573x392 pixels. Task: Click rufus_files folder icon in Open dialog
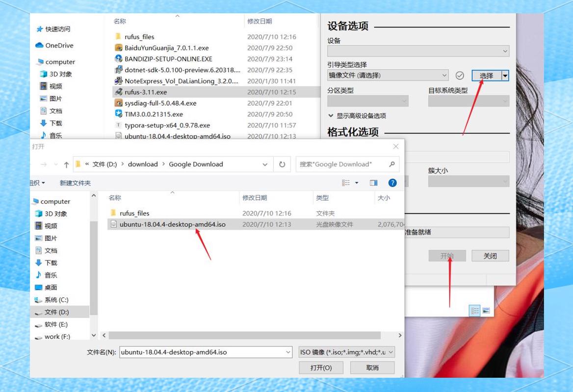[x=113, y=213]
